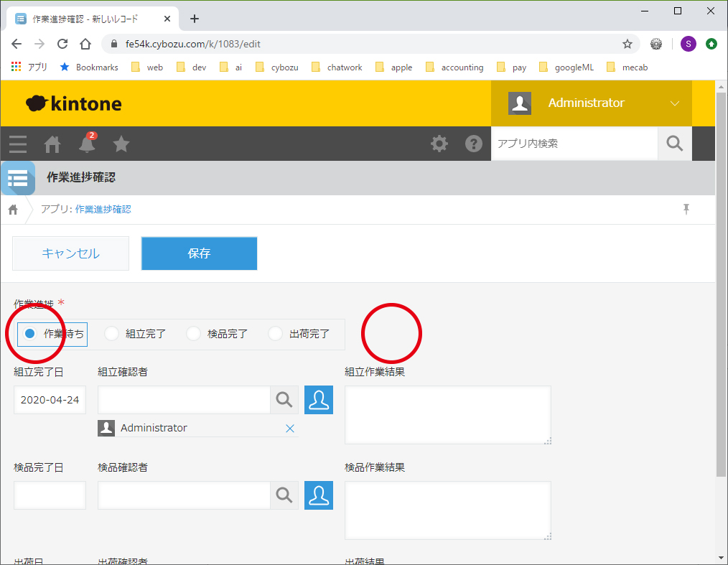
Task: Open the help question mark icon
Action: point(474,144)
